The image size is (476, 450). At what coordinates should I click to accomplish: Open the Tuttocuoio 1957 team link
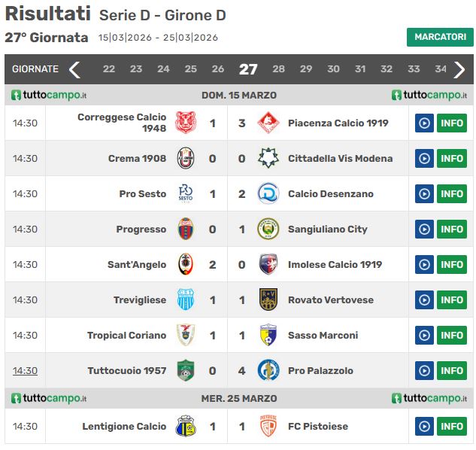click(x=127, y=371)
